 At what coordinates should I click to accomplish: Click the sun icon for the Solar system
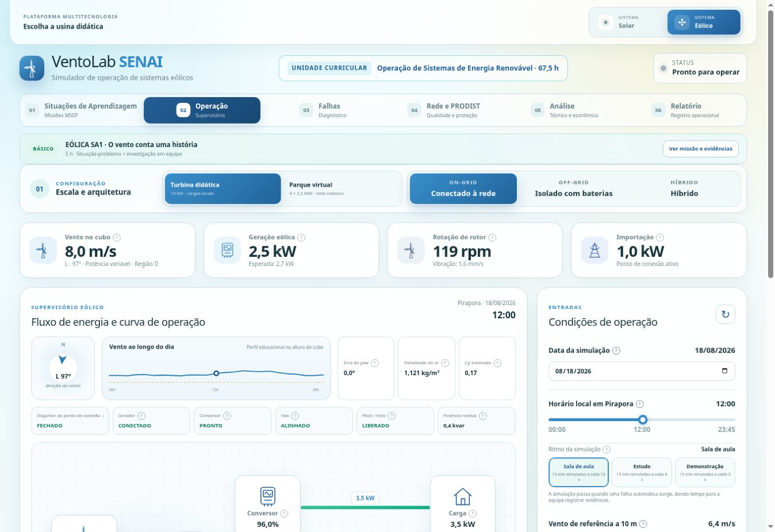605,22
